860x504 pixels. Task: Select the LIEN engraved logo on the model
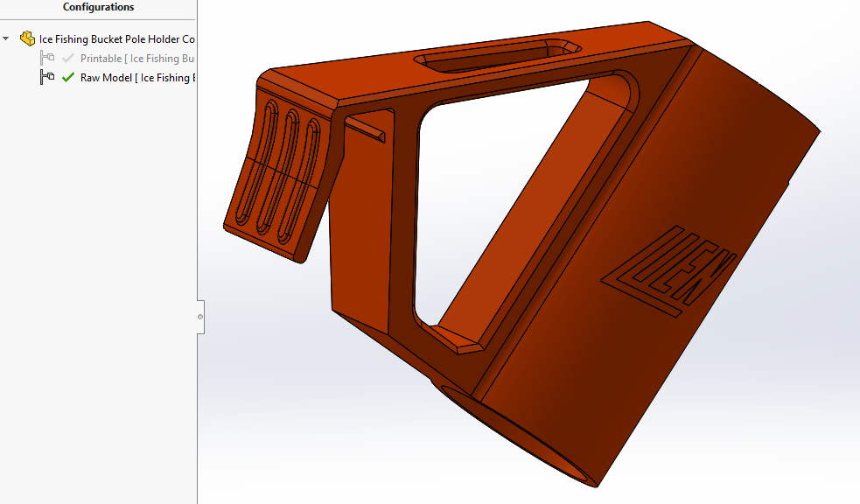point(669,271)
